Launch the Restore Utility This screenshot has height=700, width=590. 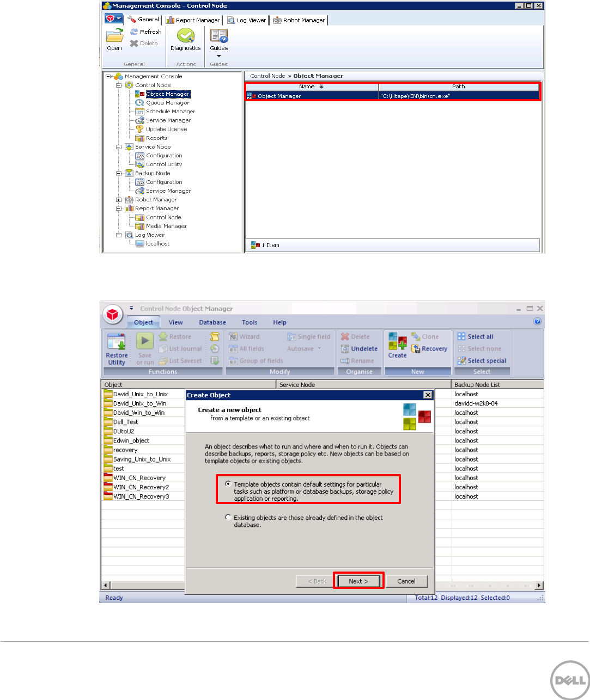click(117, 349)
